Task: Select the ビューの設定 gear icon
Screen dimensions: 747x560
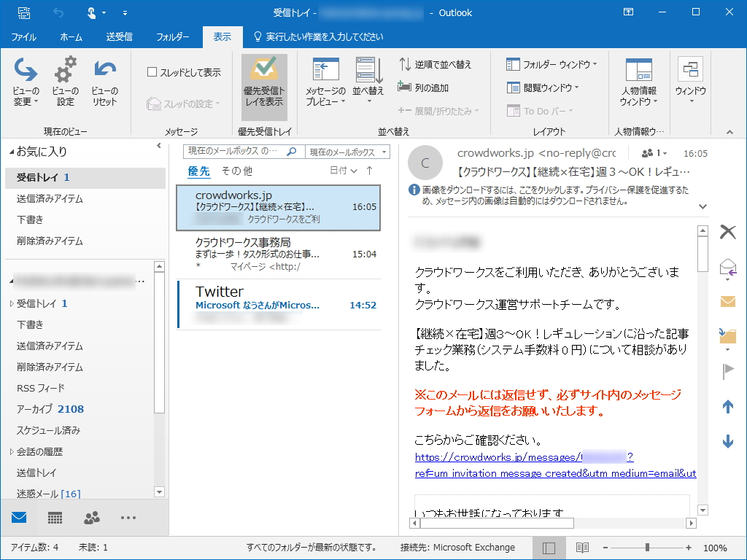Action: point(65,80)
